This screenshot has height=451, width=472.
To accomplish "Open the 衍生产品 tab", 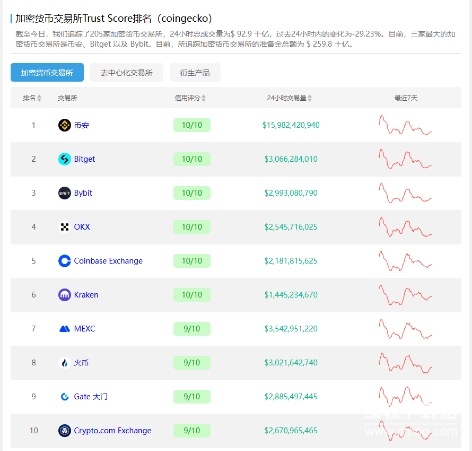I will 195,72.
